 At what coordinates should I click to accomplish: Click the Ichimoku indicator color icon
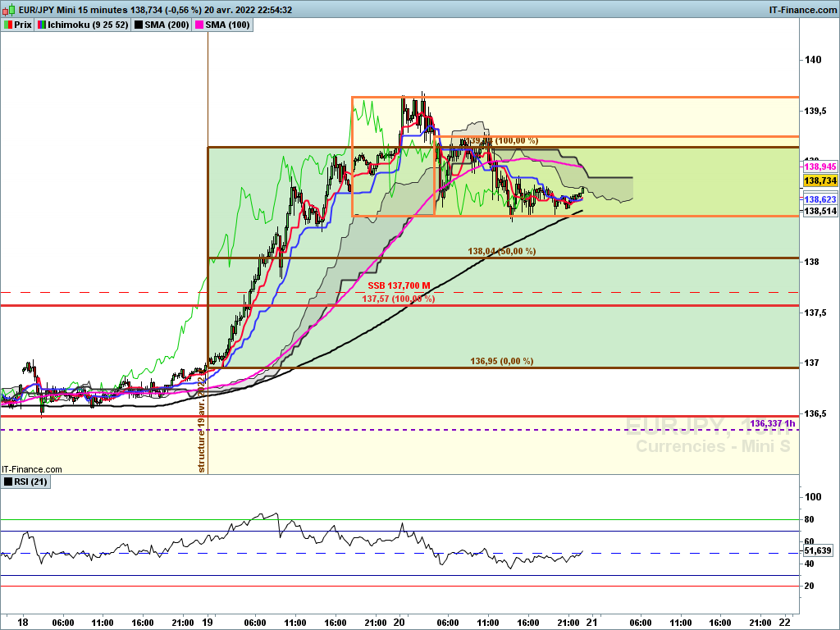click(x=43, y=25)
